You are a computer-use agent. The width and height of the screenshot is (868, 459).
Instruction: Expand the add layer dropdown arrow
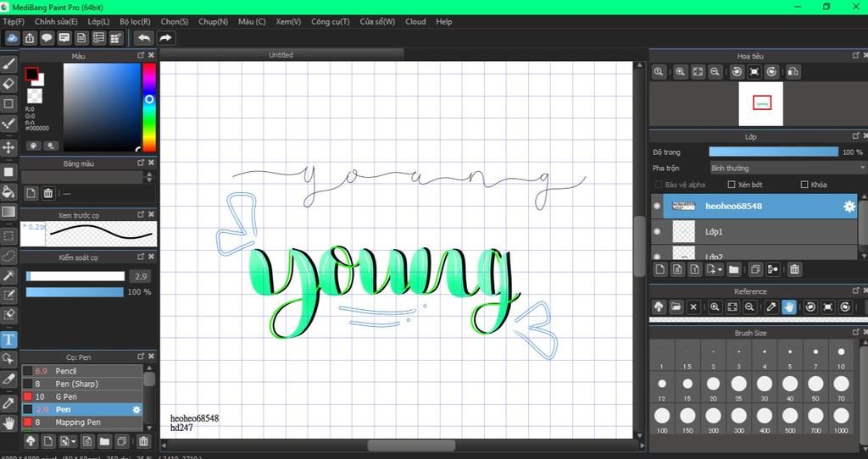[720, 270]
